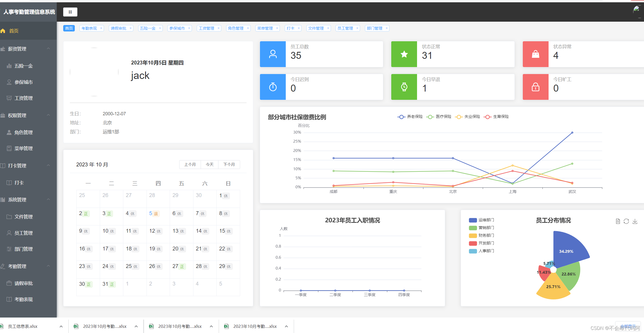Click restore refresh icon on pie chart
This screenshot has width=644, height=333.
626,221
